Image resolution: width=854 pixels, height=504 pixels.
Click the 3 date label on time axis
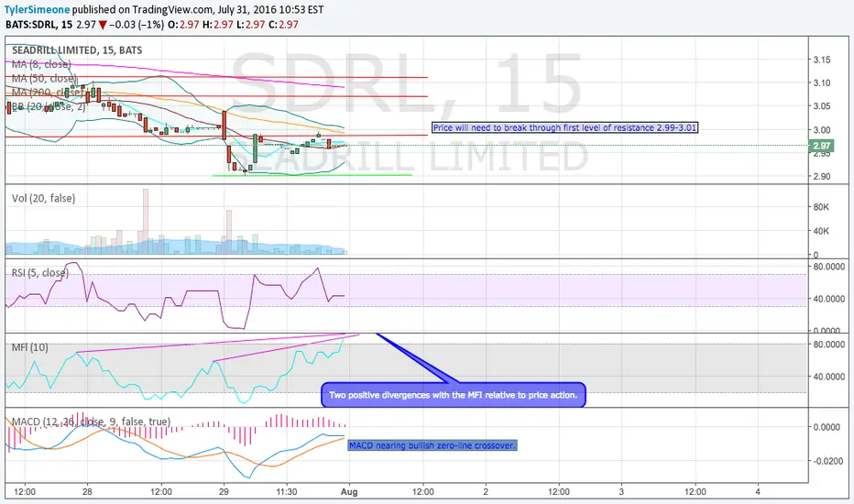tap(621, 492)
